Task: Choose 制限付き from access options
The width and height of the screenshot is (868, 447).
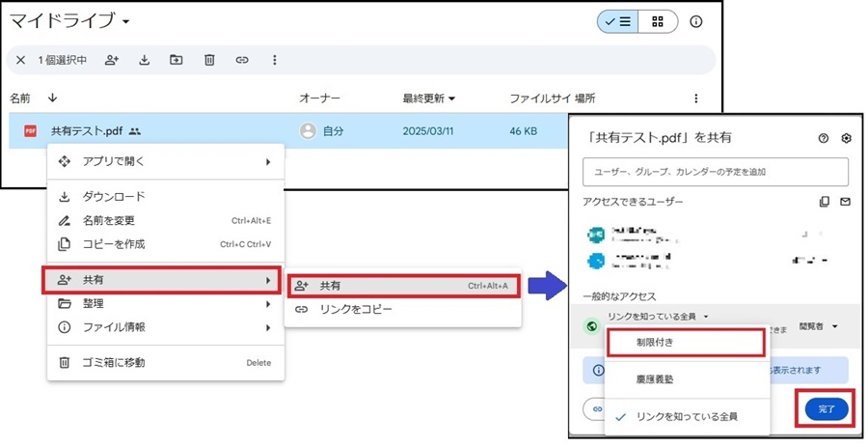Action: 685,342
